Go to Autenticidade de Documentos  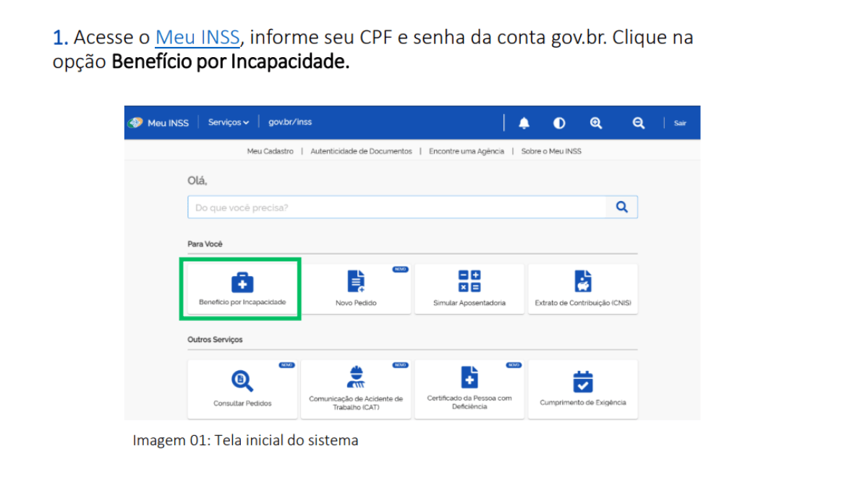coord(361,151)
